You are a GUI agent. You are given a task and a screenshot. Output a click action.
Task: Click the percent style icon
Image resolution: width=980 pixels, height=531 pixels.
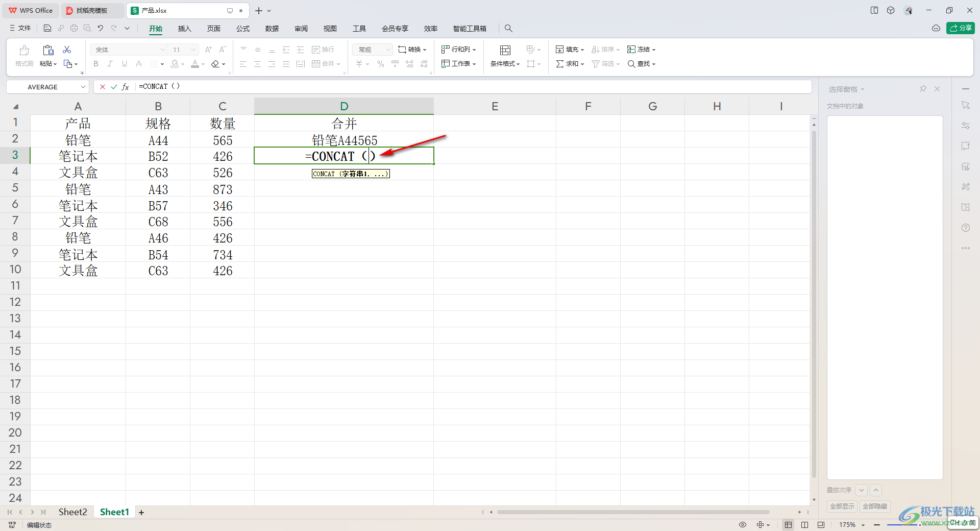[381, 64]
